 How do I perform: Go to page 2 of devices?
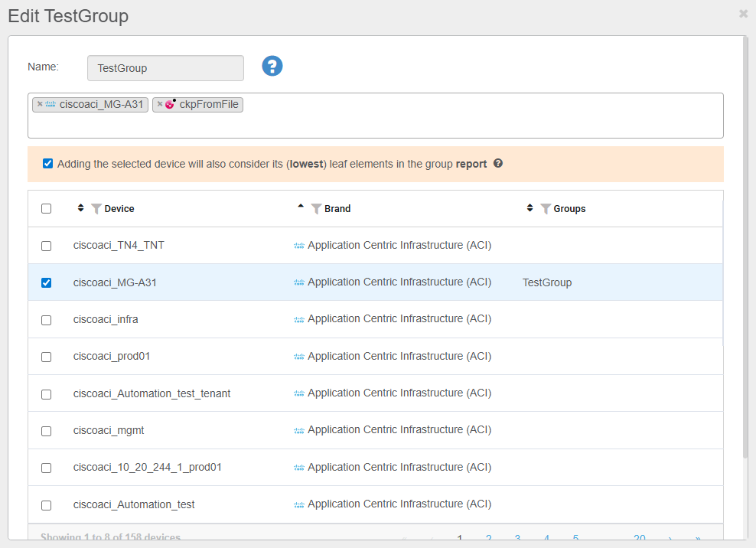click(x=488, y=538)
